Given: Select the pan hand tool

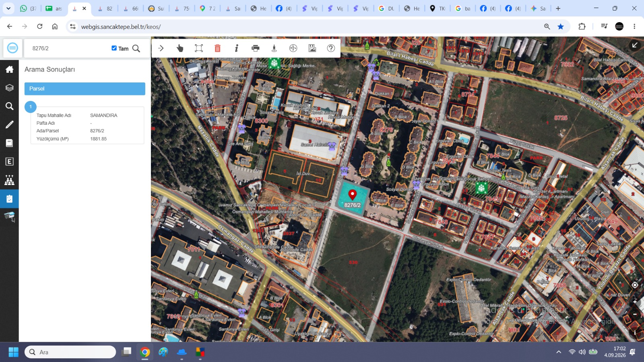Looking at the screenshot, I should 180,48.
